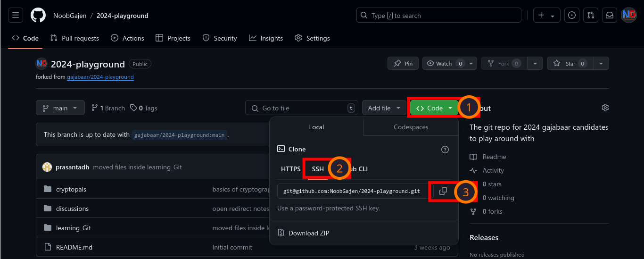Image resolution: width=644 pixels, height=259 pixels.
Task: Switch to the Code tab
Action: 25,38
